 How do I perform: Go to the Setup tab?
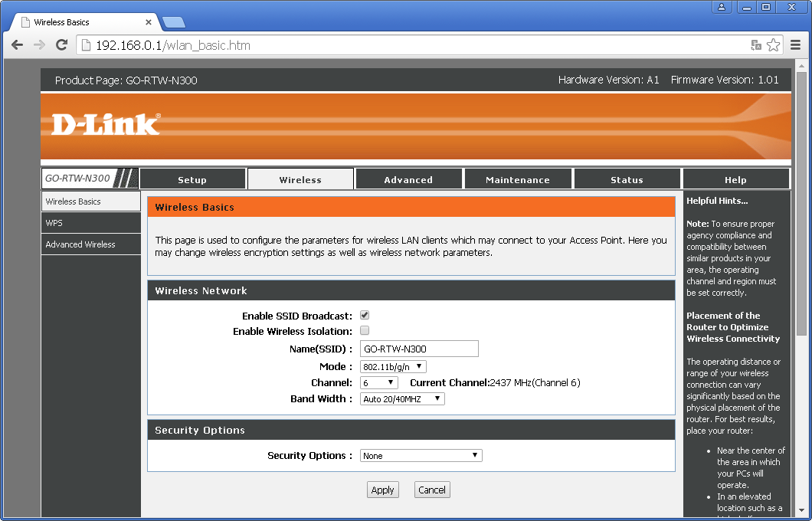pyautogui.click(x=192, y=180)
